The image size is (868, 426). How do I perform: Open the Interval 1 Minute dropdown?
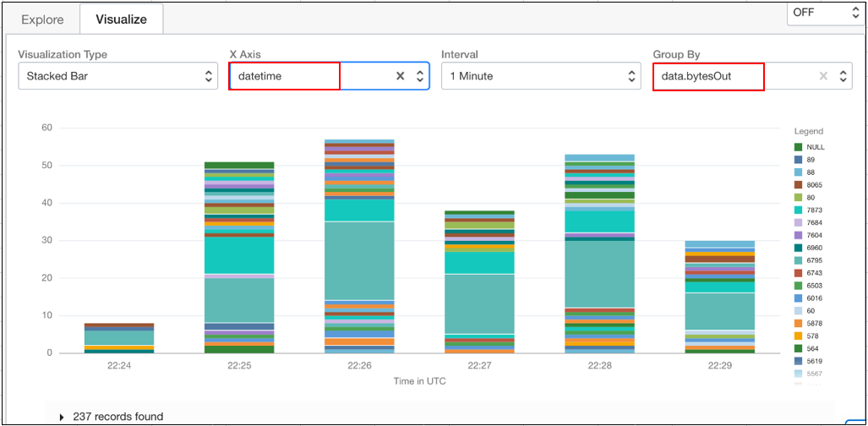point(541,76)
